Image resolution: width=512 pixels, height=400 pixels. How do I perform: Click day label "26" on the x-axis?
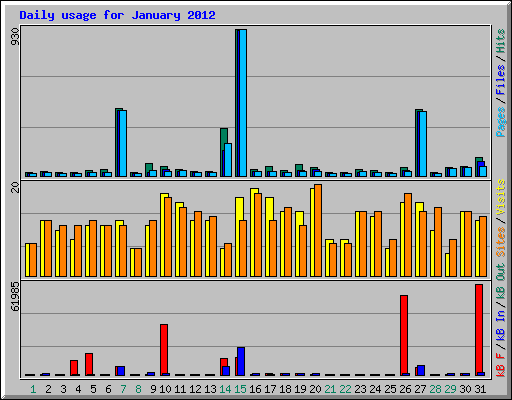tap(405, 389)
